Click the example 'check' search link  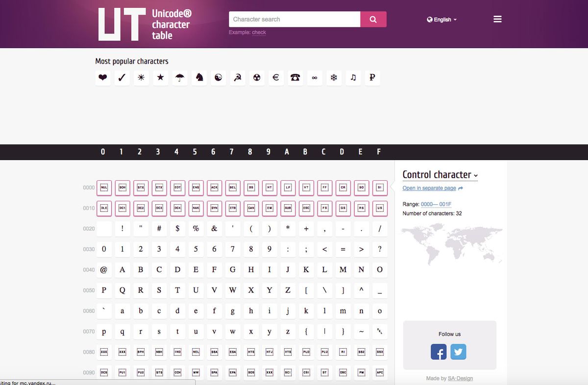pyautogui.click(x=259, y=32)
